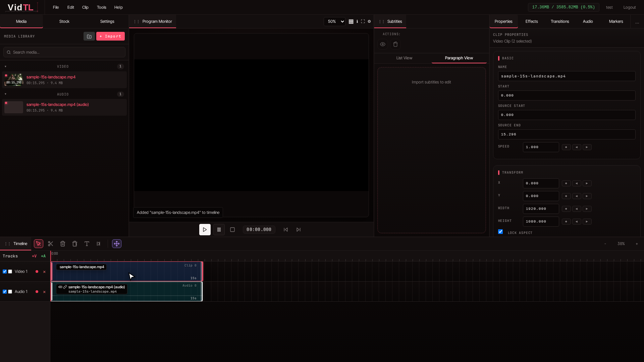Image resolution: width=644 pixels, height=362 pixels.
Task: Uncheck the Audio 1 track enabled checkbox
Action: pyautogui.click(x=5, y=292)
